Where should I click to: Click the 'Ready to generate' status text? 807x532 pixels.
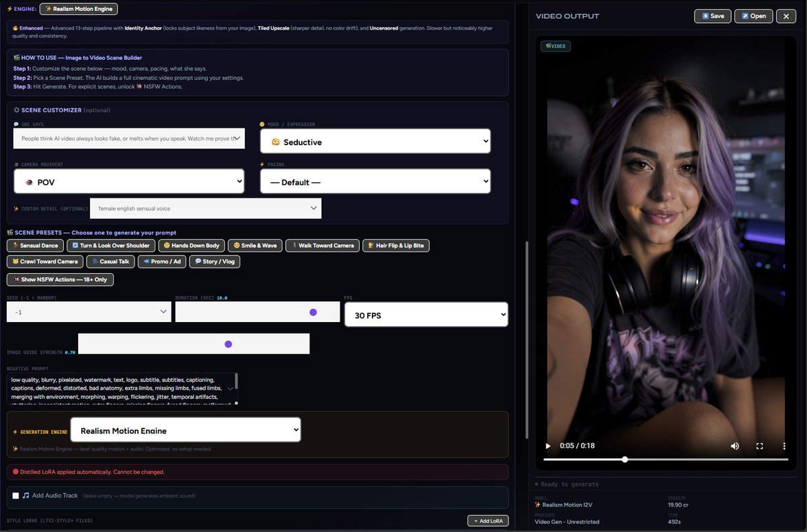(x=570, y=484)
